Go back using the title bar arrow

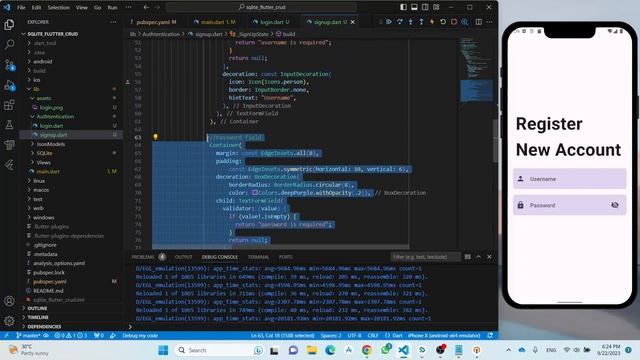click(x=146, y=7)
